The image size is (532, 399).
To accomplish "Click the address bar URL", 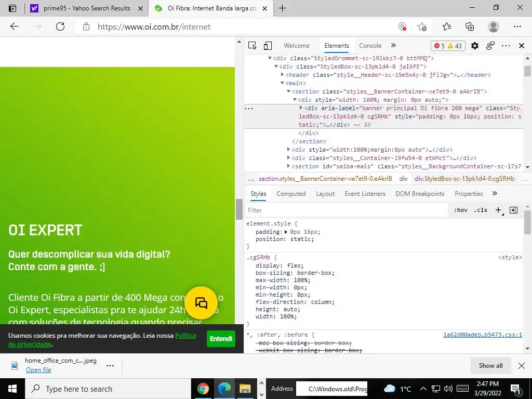I will [154, 27].
